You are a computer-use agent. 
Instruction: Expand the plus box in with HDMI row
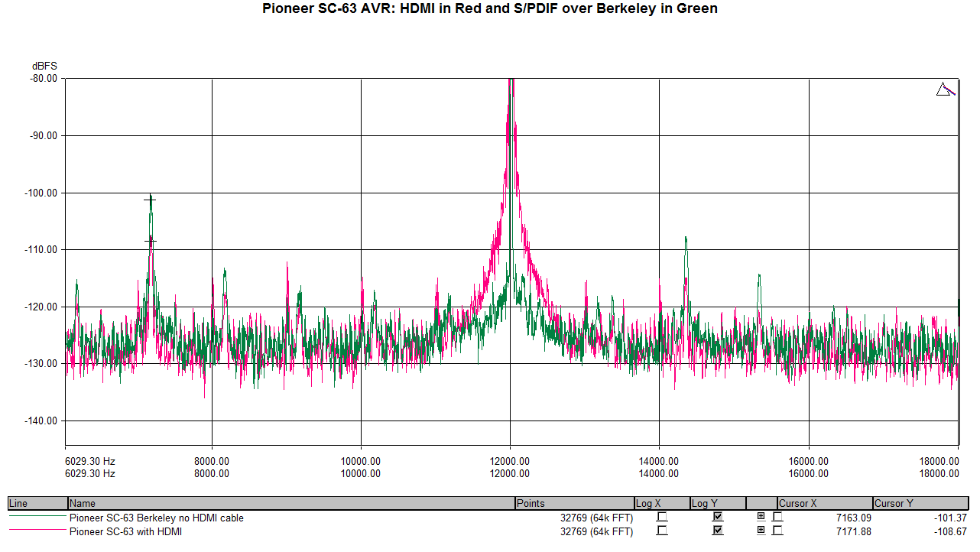pyautogui.click(x=761, y=530)
